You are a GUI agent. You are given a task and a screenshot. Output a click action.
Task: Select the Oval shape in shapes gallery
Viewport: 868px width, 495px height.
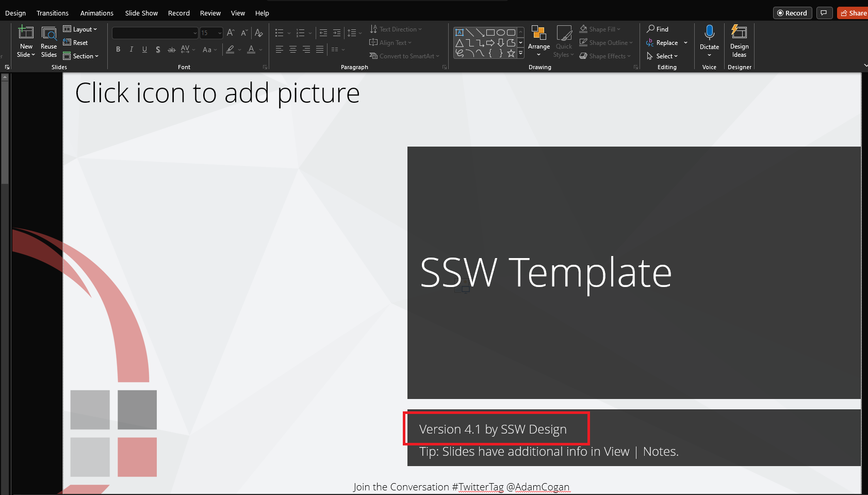coord(500,33)
